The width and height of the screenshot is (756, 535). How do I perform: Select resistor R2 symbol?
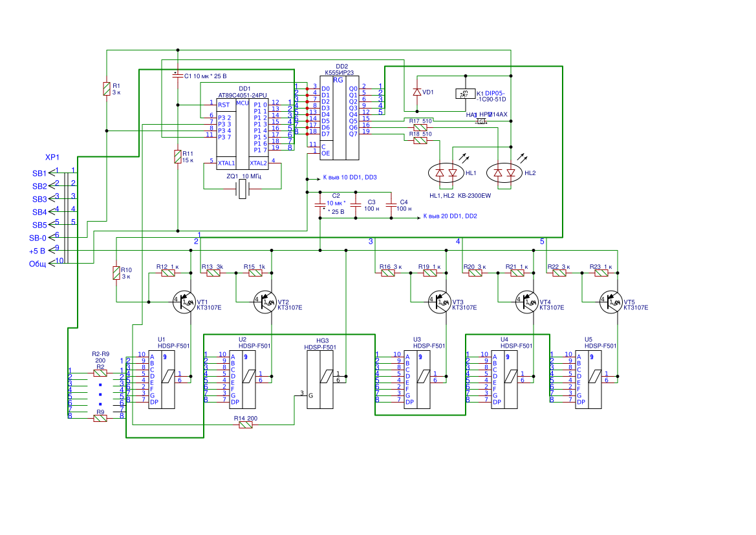tap(100, 373)
